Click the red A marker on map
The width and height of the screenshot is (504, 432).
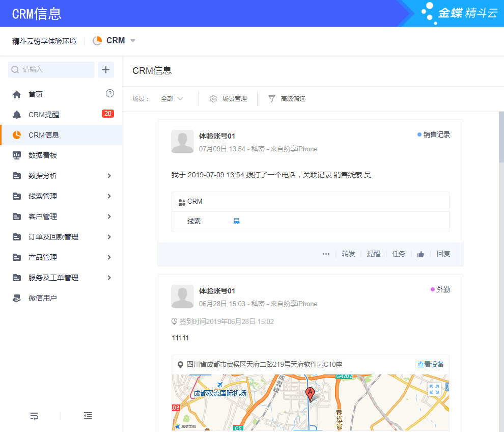(310, 394)
